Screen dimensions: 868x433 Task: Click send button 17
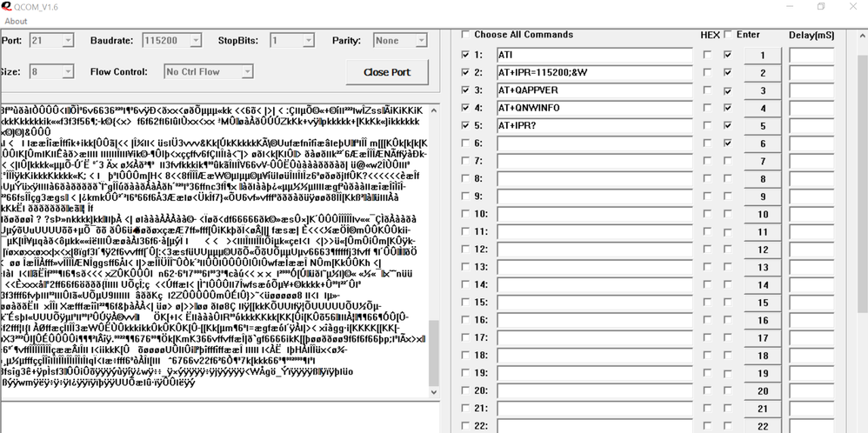click(762, 337)
